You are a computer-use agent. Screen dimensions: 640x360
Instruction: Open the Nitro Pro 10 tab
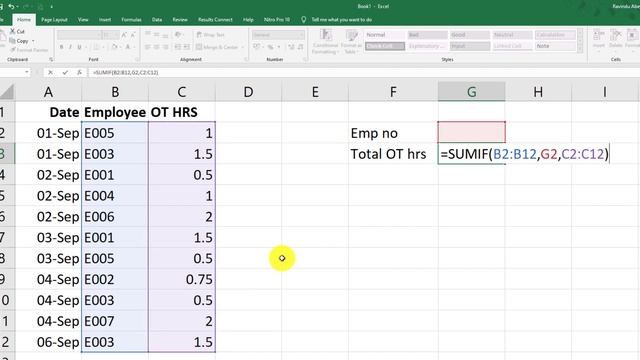[277, 20]
